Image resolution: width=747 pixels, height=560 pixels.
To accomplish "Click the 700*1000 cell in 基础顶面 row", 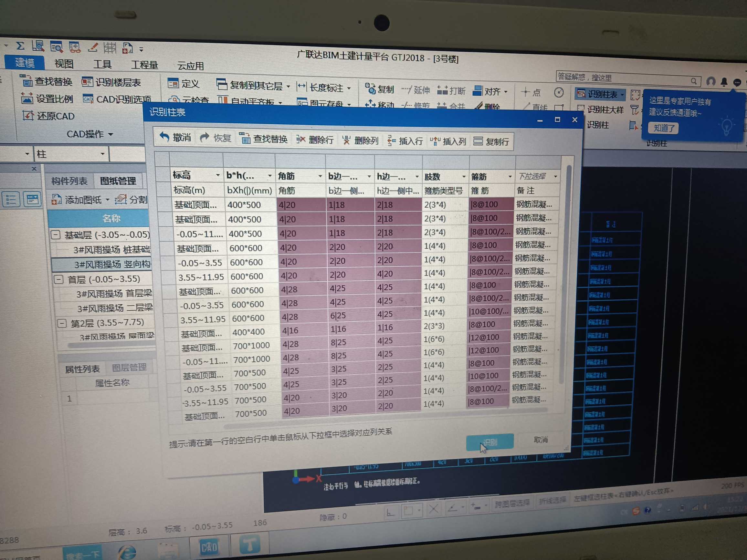I will [251, 345].
